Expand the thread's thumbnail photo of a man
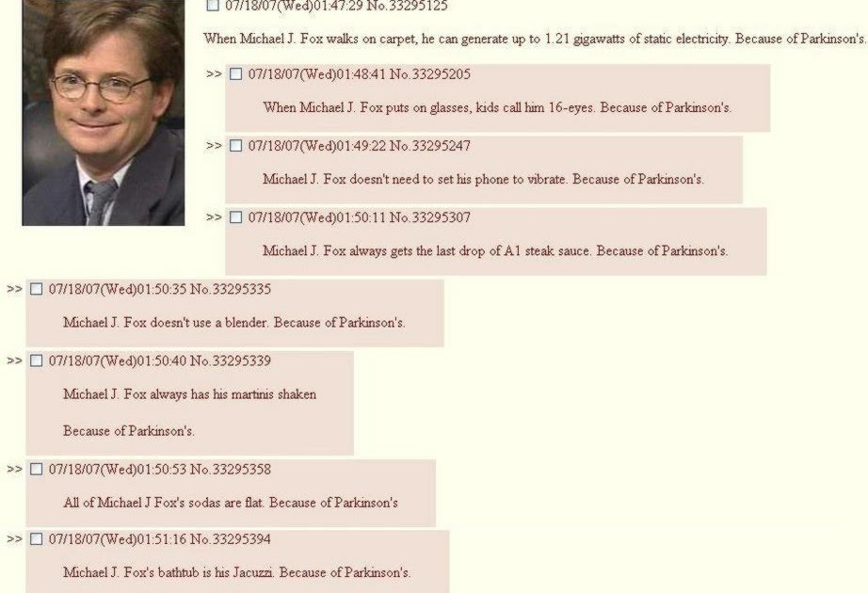868x593 pixels. (103, 112)
